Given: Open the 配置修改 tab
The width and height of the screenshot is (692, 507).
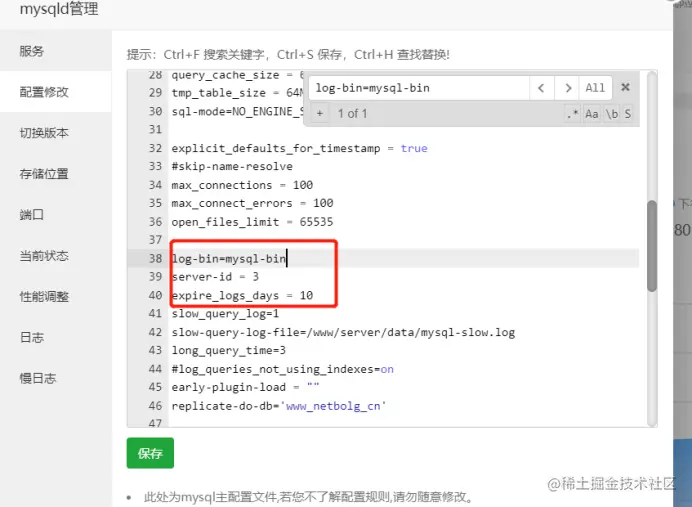Looking at the screenshot, I should point(56,92).
